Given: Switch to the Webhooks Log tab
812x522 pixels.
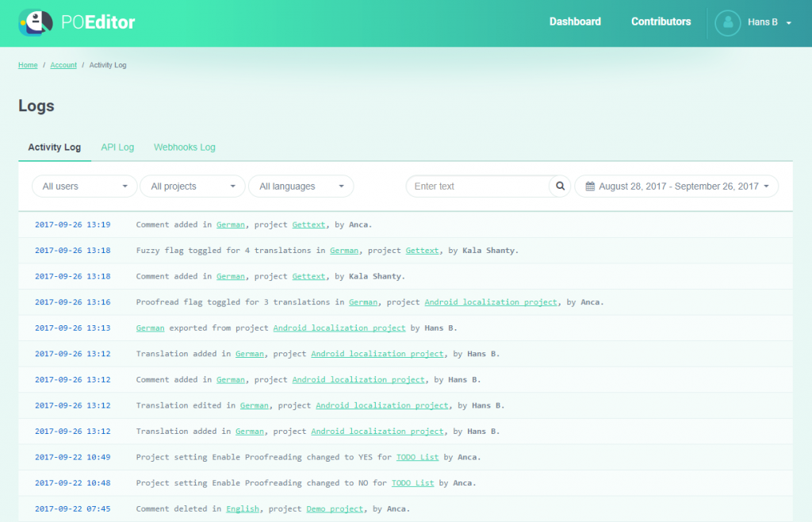Looking at the screenshot, I should click(184, 147).
